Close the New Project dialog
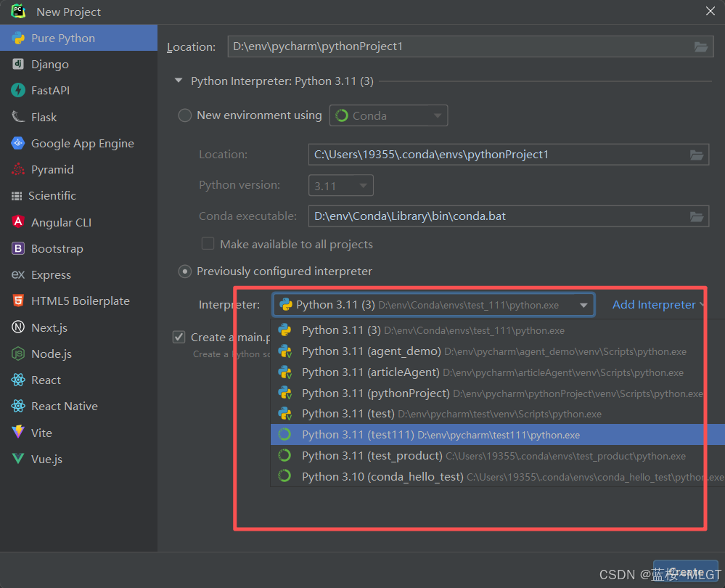This screenshot has width=725, height=588. point(710,11)
